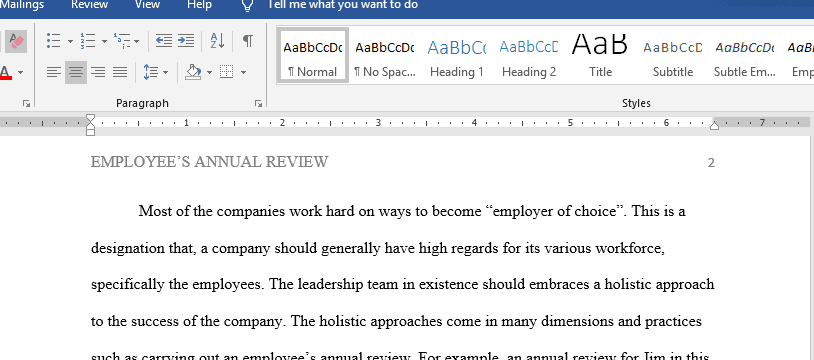The image size is (814, 360).
Task: Apply numbered list formatting
Action: click(87, 41)
